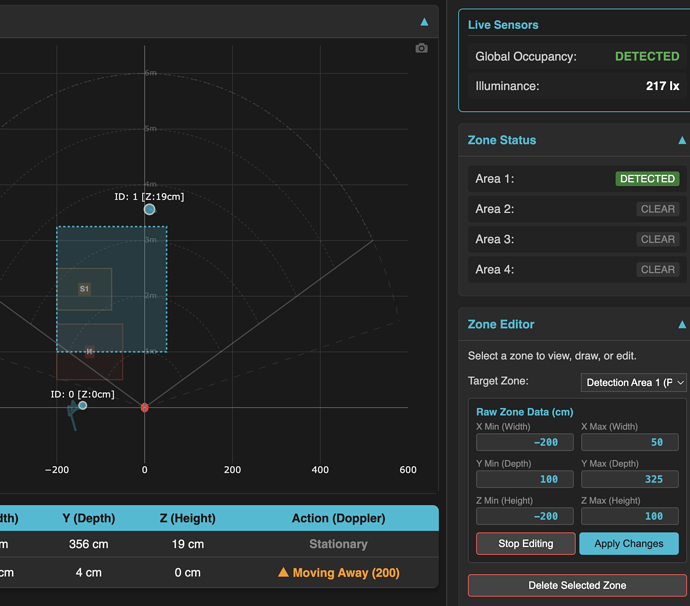Click the target ID: 0 marker
This screenshot has height=606, width=690.
click(x=82, y=405)
